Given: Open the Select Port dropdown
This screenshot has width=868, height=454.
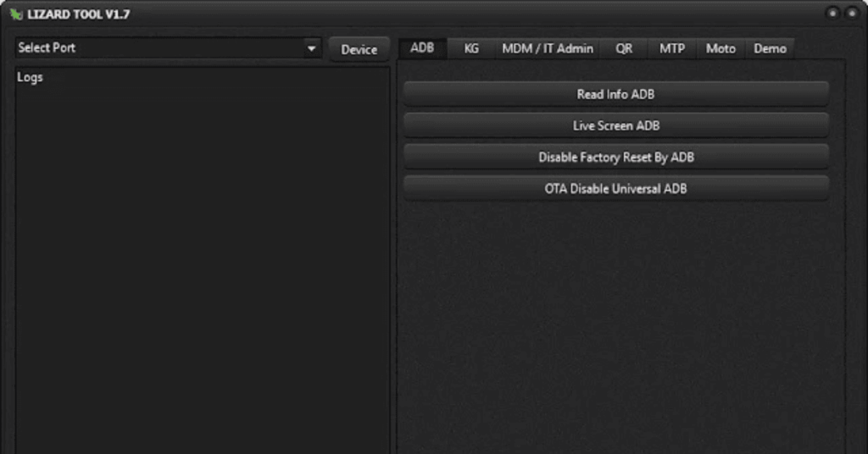Looking at the screenshot, I should click(169, 48).
